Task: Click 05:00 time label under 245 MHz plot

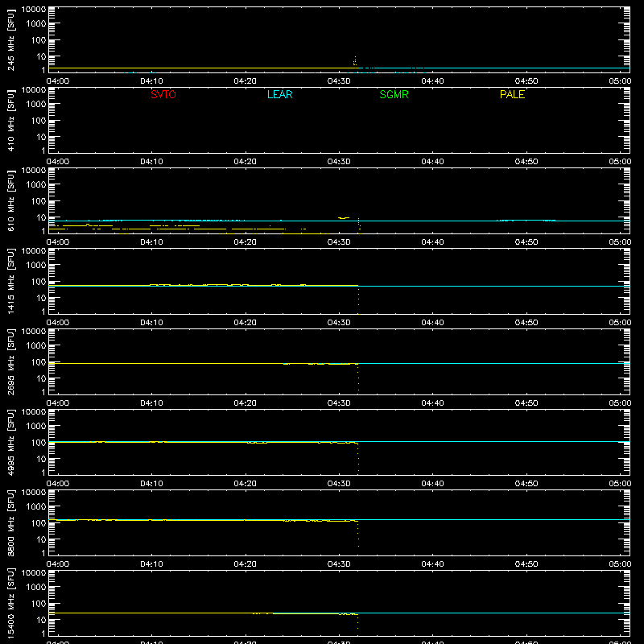Action: pos(620,81)
